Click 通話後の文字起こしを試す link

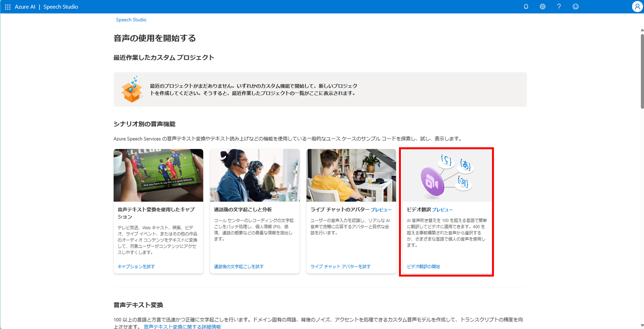pyautogui.click(x=239, y=267)
